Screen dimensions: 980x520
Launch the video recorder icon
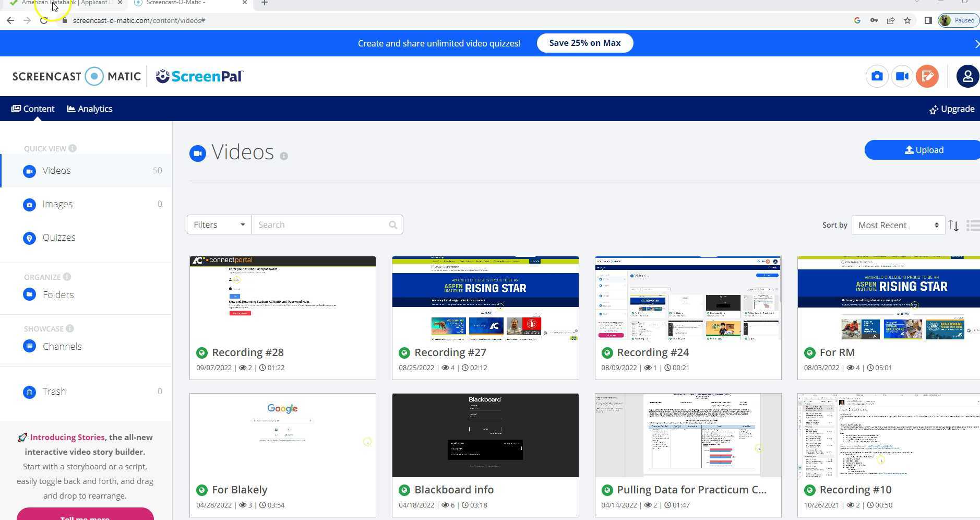click(x=902, y=76)
